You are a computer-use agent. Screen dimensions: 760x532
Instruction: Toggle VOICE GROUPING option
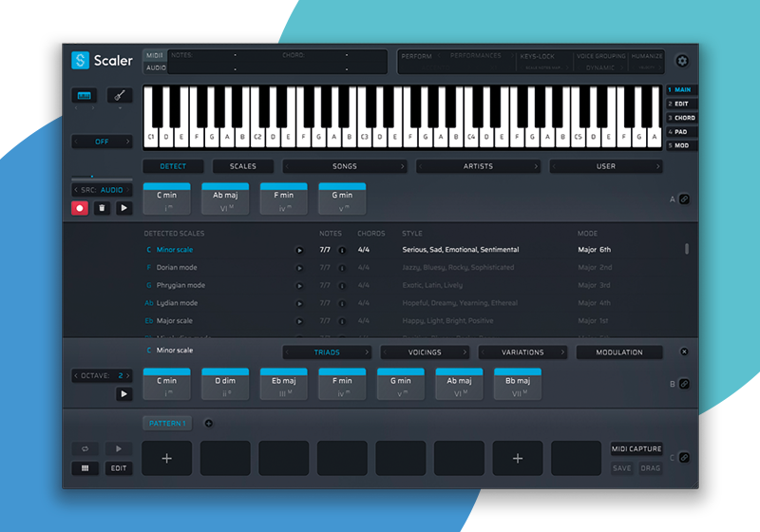coord(601,56)
